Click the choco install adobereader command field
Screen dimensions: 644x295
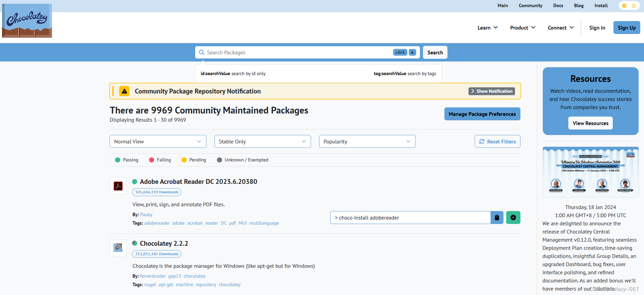point(410,218)
